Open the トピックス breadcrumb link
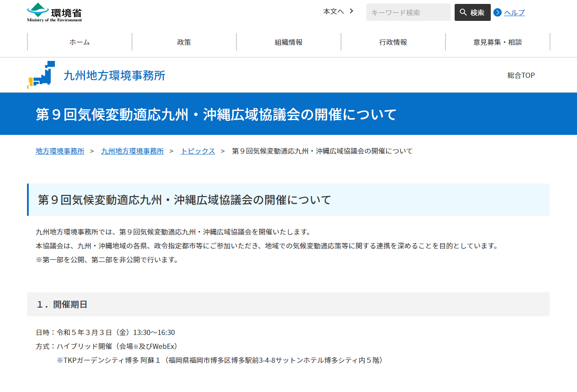 (198, 151)
